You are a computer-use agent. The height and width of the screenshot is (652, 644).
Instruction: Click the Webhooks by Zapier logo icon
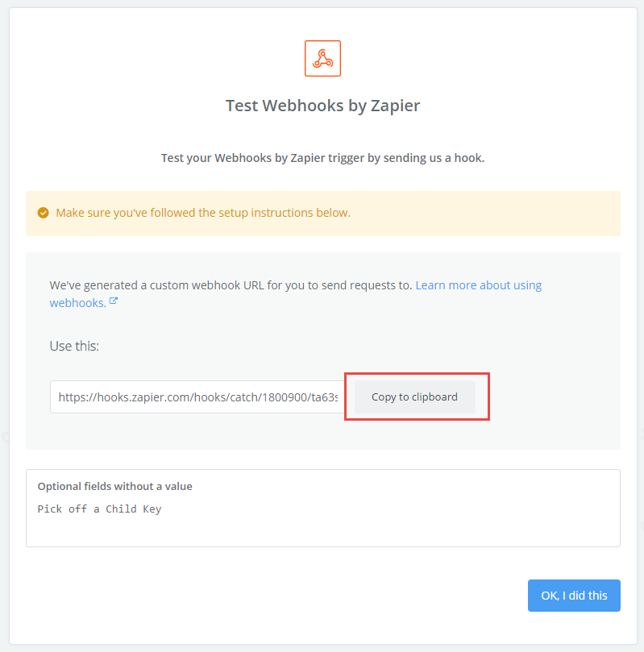[x=322, y=58]
